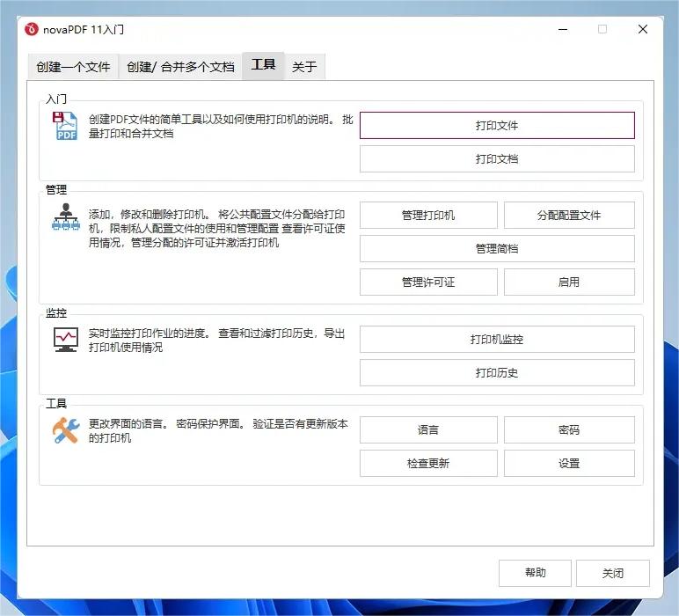
Task: Click the 管理 section description text
Action: tap(217, 228)
